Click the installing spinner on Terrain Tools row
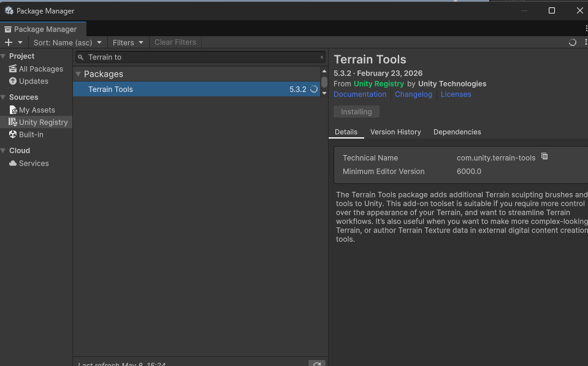The height and width of the screenshot is (366, 588). (x=314, y=90)
